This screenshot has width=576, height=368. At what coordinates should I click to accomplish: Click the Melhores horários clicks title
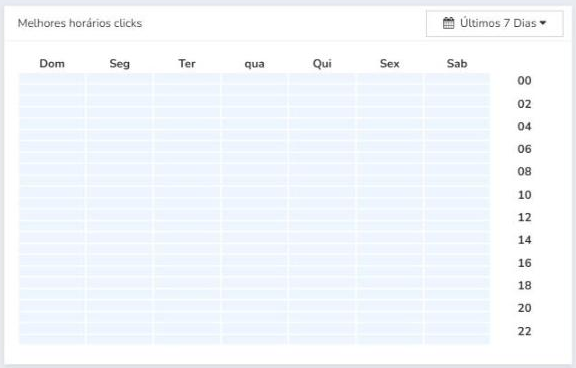point(80,23)
